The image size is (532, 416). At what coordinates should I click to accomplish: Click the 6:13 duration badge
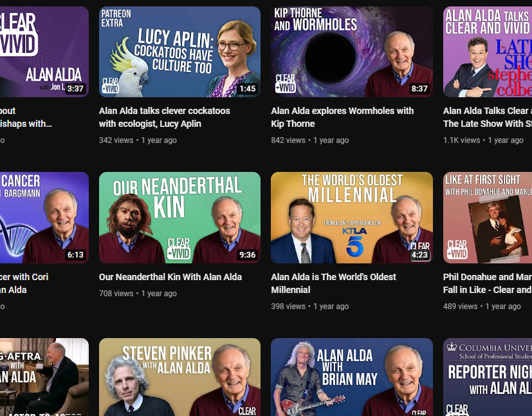[75, 255]
